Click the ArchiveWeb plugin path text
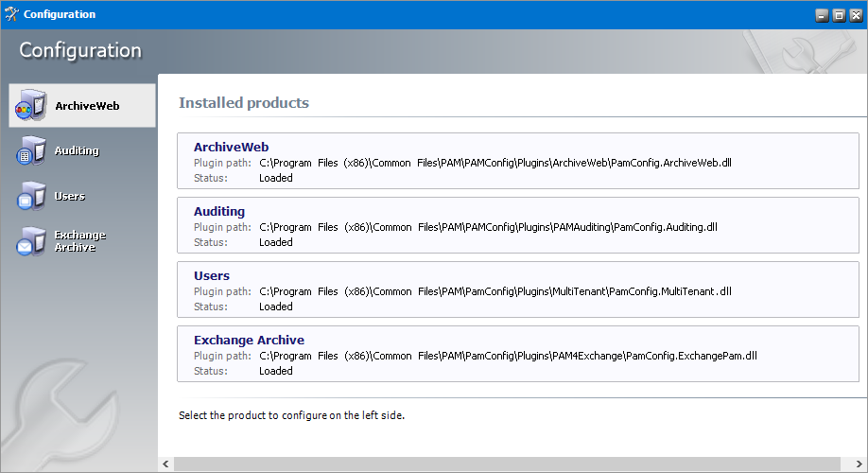Viewport: 868px width, 473px height. (x=495, y=163)
